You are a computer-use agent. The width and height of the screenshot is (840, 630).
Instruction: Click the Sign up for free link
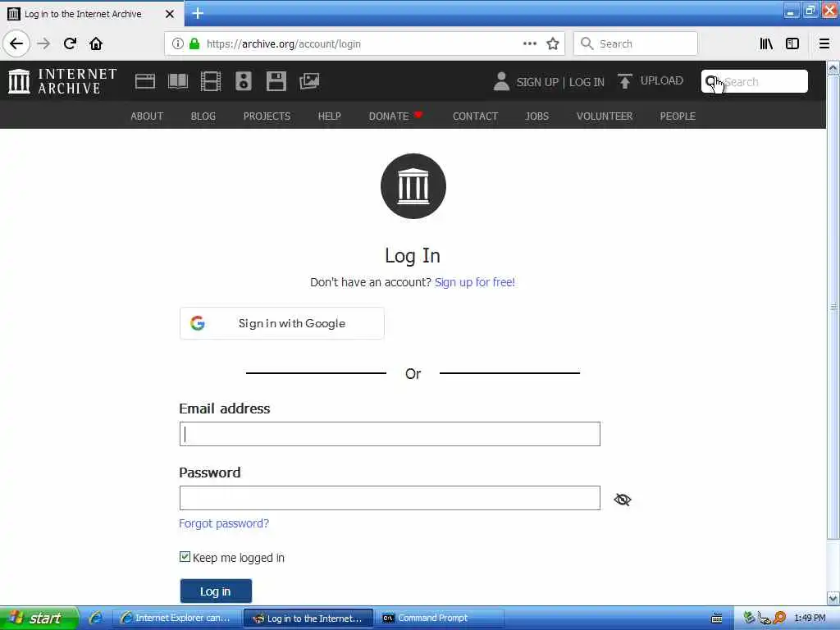tap(475, 282)
